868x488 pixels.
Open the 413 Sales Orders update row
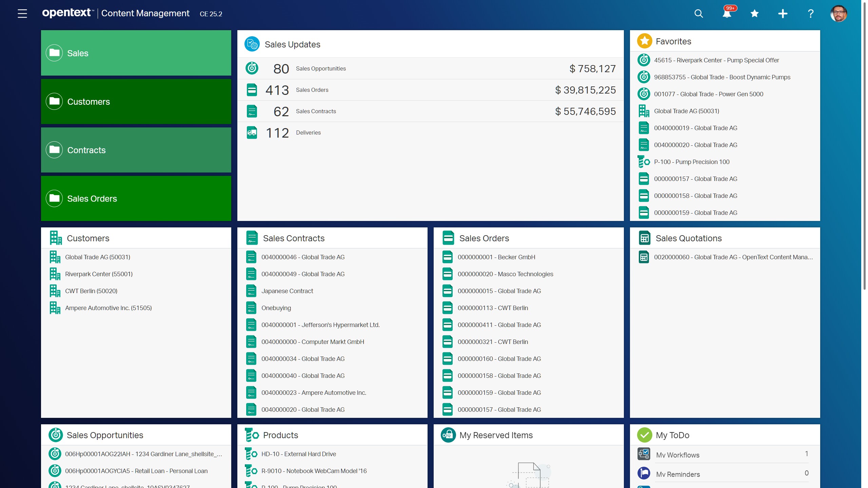(430, 90)
